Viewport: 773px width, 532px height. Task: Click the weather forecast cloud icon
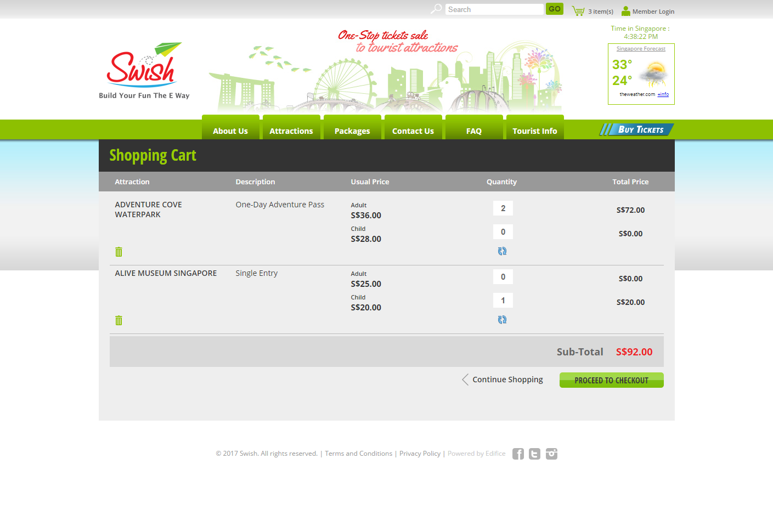click(653, 73)
